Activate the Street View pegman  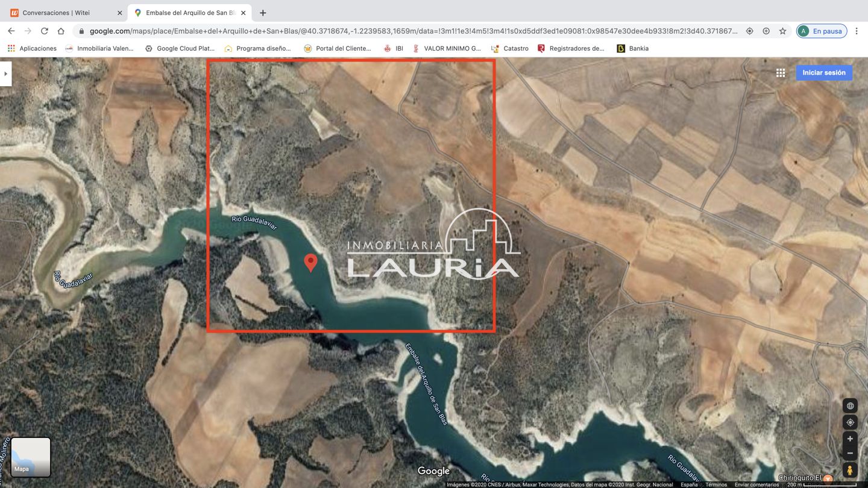[850, 470]
